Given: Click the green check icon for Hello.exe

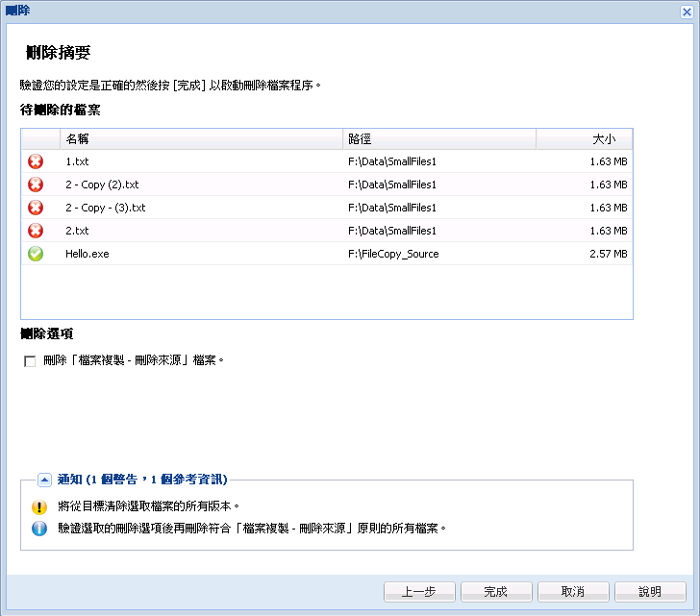Looking at the screenshot, I should (x=36, y=254).
